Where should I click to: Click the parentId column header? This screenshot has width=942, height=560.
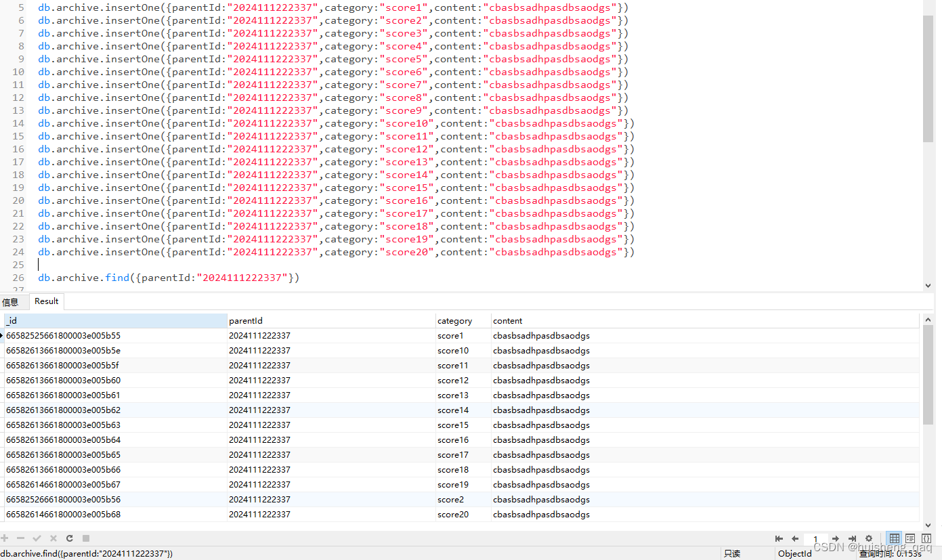(x=331, y=321)
